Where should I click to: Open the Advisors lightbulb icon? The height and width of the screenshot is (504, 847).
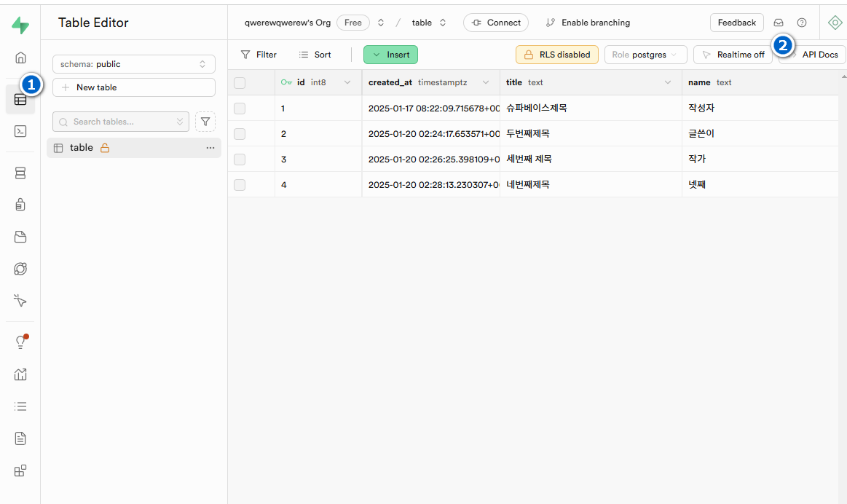point(20,342)
